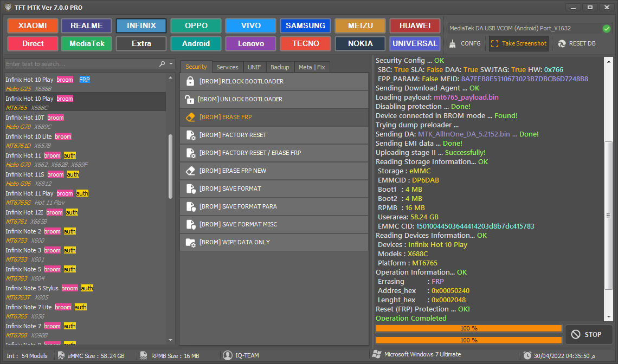This screenshot has height=364, width=618.
Task: Click the file-gear icon beside FACTORY RESET
Action: point(191,135)
